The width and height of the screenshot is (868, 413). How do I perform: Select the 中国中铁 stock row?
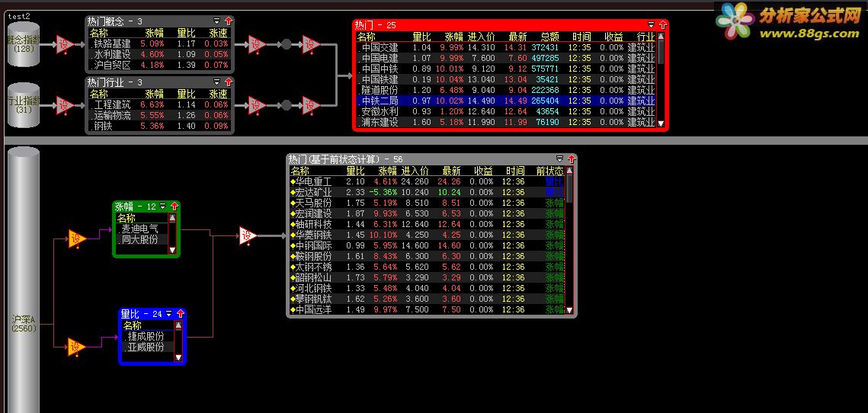tap(506, 69)
